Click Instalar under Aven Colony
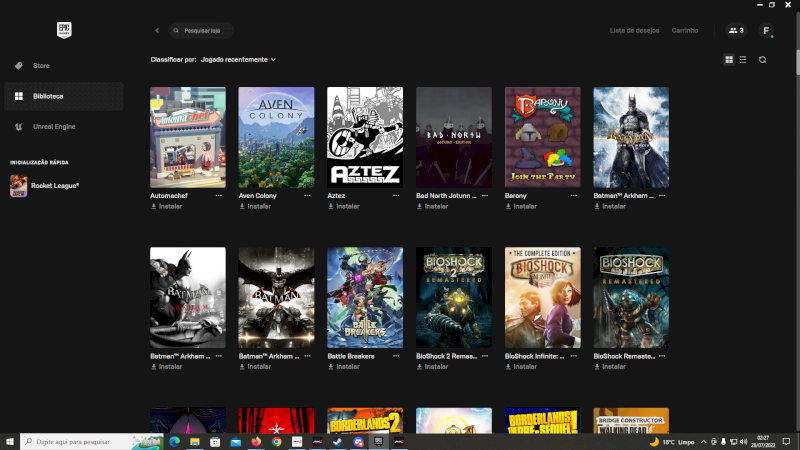This screenshot has height=450, width=800. point(255,207)
